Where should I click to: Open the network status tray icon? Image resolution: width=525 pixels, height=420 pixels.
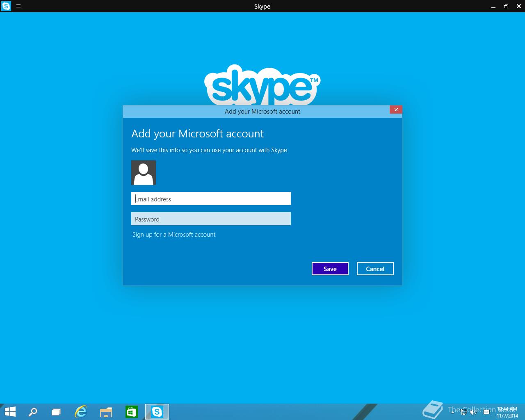[463, 412]
